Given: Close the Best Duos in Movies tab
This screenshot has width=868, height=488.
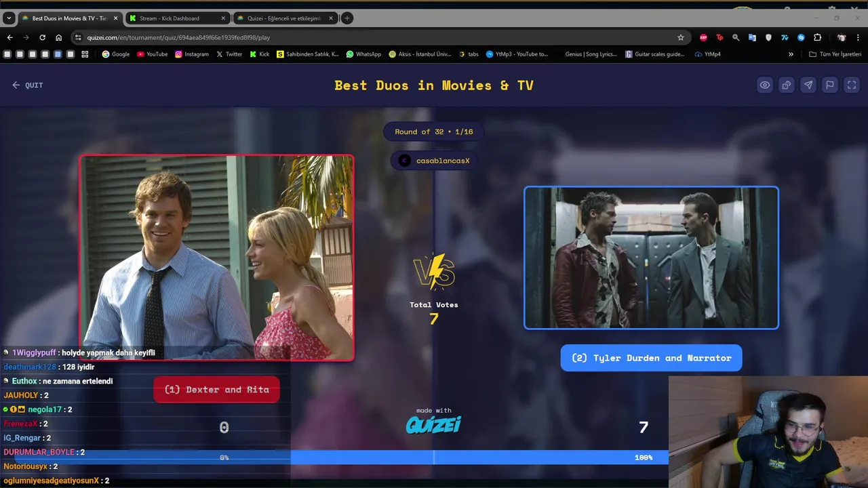Looking at the screenshot, I should (x=115, y=18).
